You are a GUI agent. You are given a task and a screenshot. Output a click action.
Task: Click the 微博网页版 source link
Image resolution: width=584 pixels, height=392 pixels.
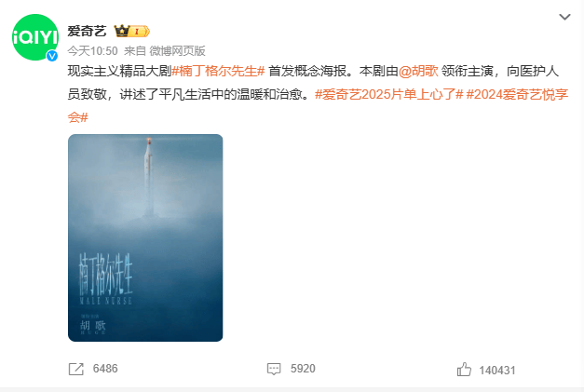click(x=177, y=51)
